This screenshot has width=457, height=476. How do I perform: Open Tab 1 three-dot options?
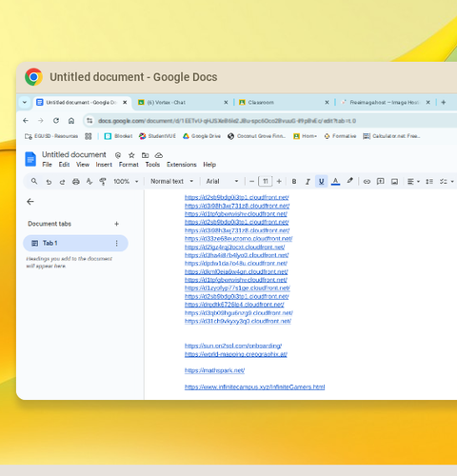click(x=116, y=243)
